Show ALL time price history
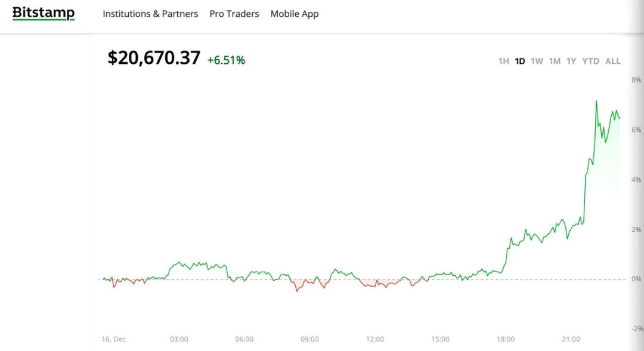This screenshot has width=644, height=351. click(613, 61)
